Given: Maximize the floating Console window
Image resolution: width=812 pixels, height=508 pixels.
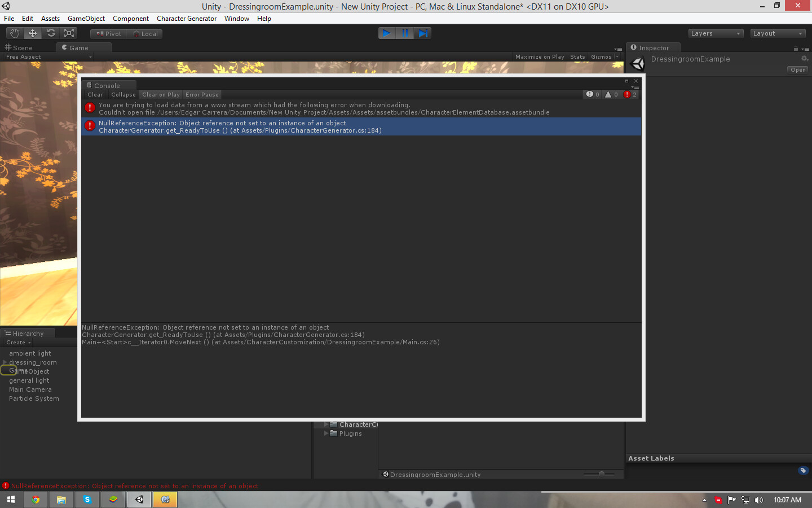Looking at the screenshot, I should pyautogui.click(x=626, y=81).
